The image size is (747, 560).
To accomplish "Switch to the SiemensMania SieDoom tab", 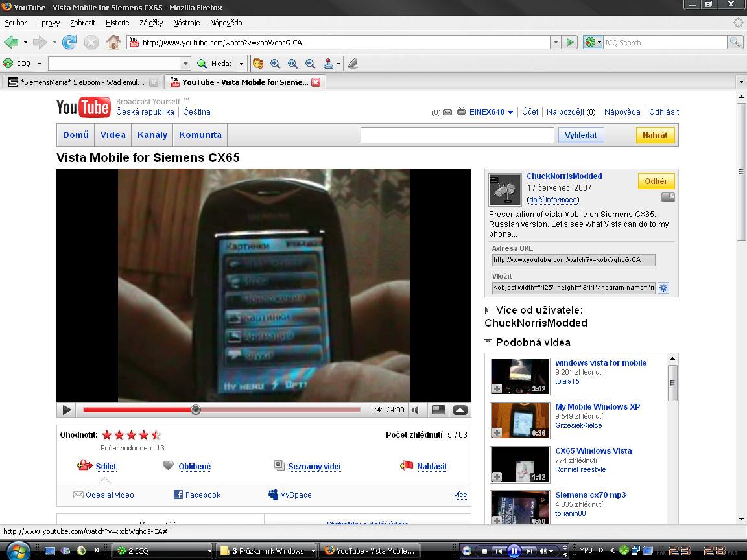I will pos(82,82).
